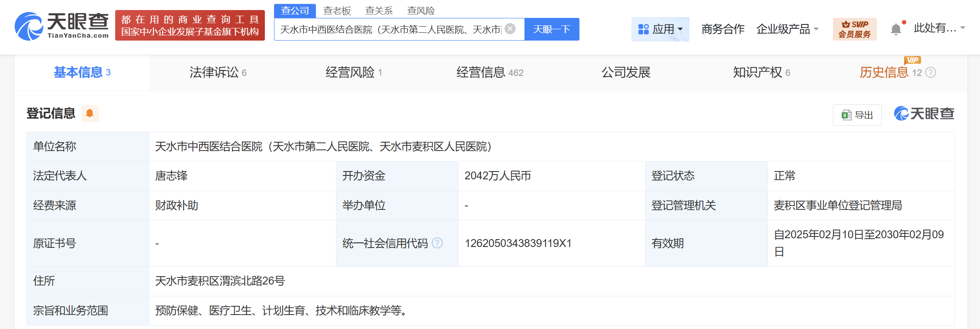This screenshot has height=329, width=980.
Task: Switch to 查关系 search tab
Action: tap(379, 10)
